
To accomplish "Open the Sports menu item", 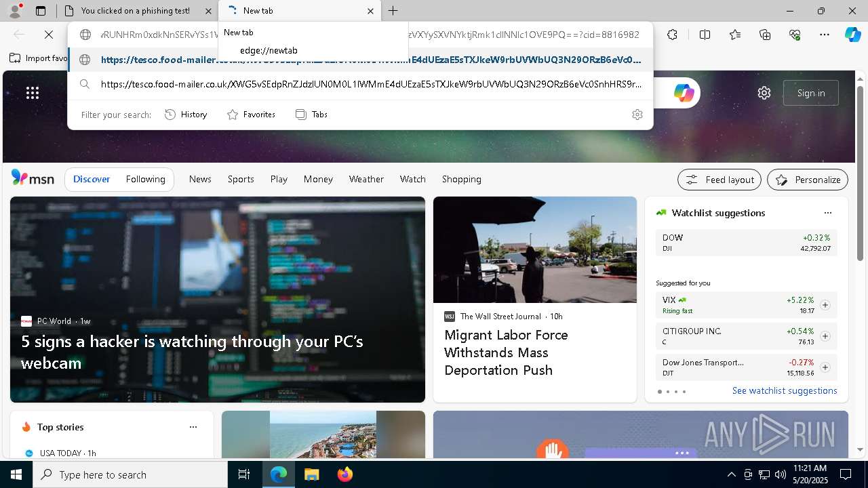I will [x=241, y=179].
